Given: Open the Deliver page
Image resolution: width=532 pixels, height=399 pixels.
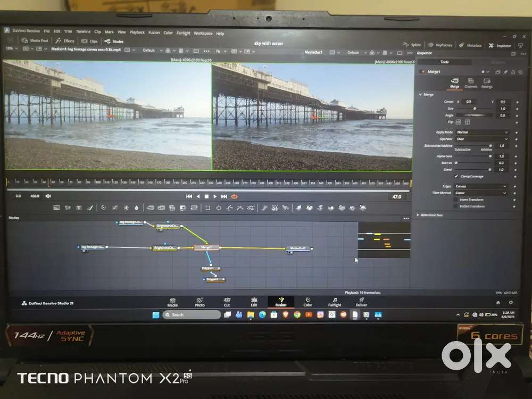Looking at the screenshot, I should click(361, 302).
